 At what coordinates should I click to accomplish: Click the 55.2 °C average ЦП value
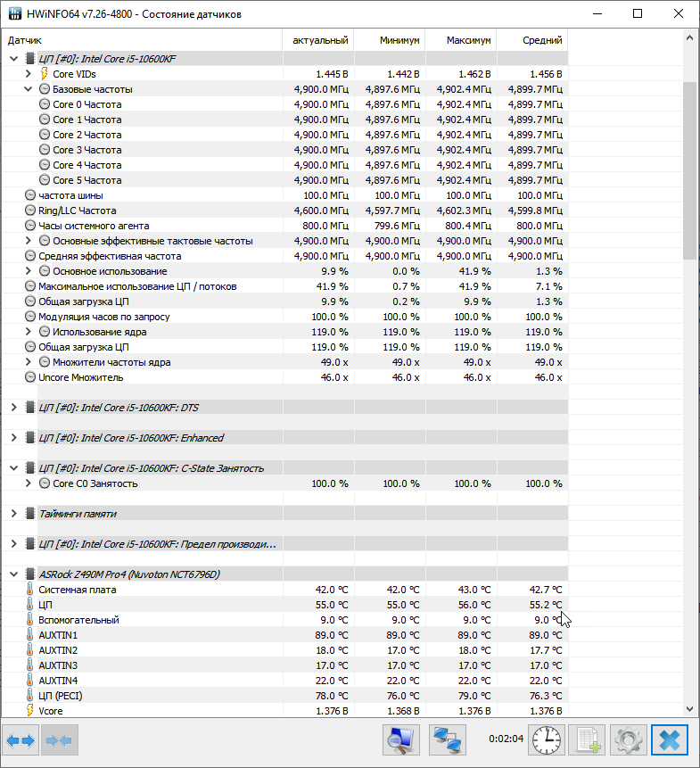click(546, 605)
